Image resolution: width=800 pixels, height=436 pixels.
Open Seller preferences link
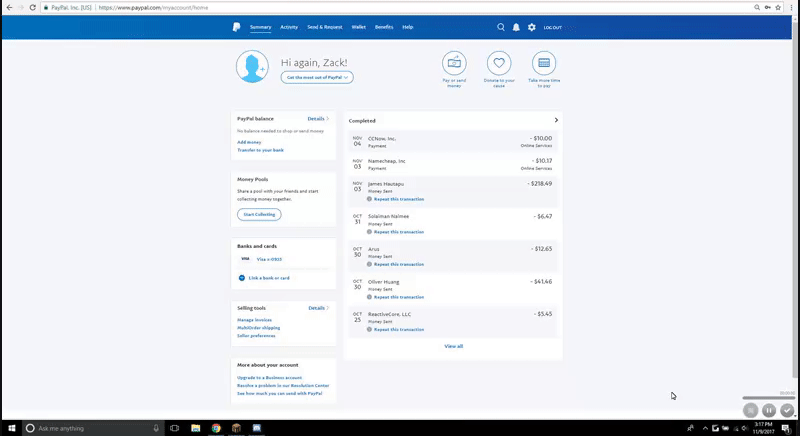(256, 336)
